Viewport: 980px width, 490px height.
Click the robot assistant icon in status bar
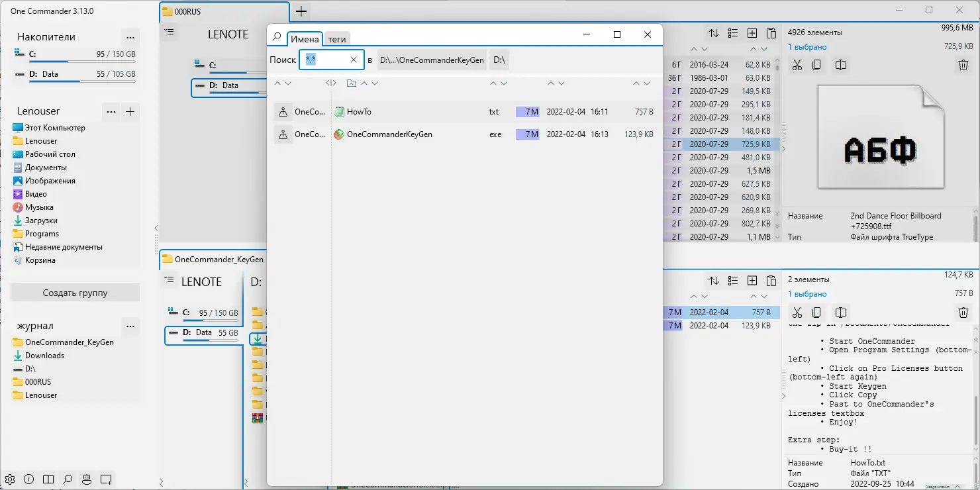tap(87, 479)
